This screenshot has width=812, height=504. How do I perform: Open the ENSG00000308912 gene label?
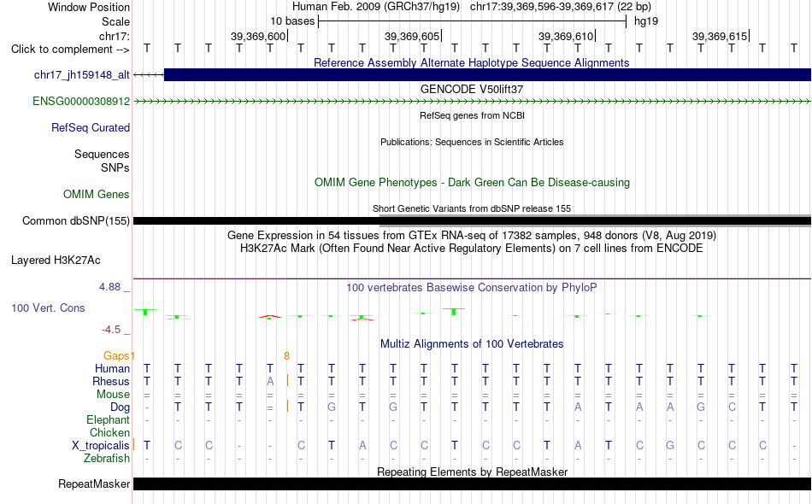tap(81, 102)
